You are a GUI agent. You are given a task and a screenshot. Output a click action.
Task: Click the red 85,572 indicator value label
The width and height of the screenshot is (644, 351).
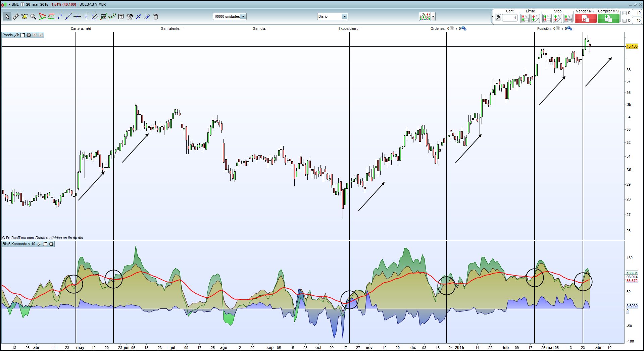(632, 281)
